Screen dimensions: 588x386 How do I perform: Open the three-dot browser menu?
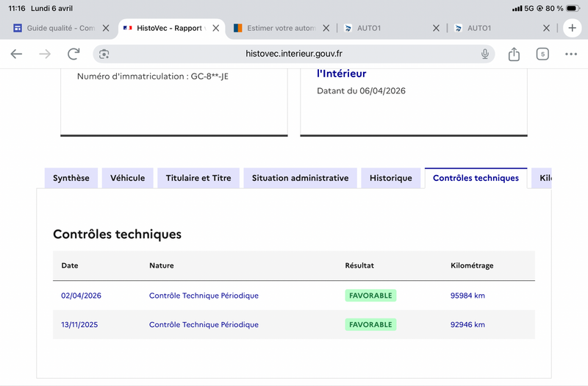[571, 54]
